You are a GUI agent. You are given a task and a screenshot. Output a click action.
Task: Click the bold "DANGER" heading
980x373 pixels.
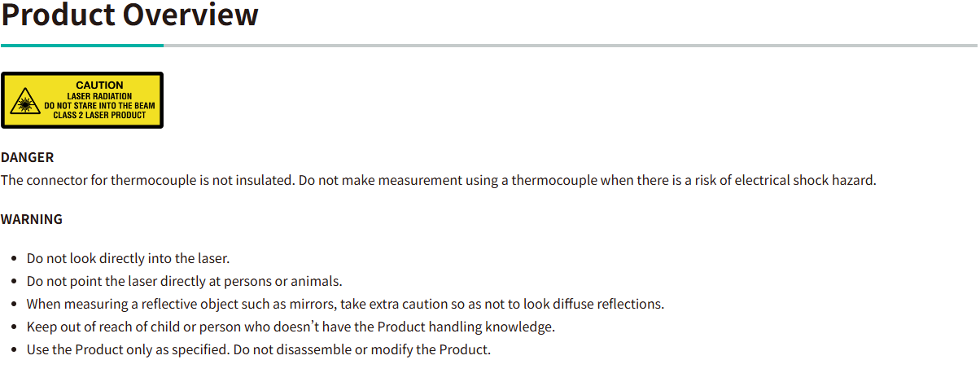click(27, 157)
